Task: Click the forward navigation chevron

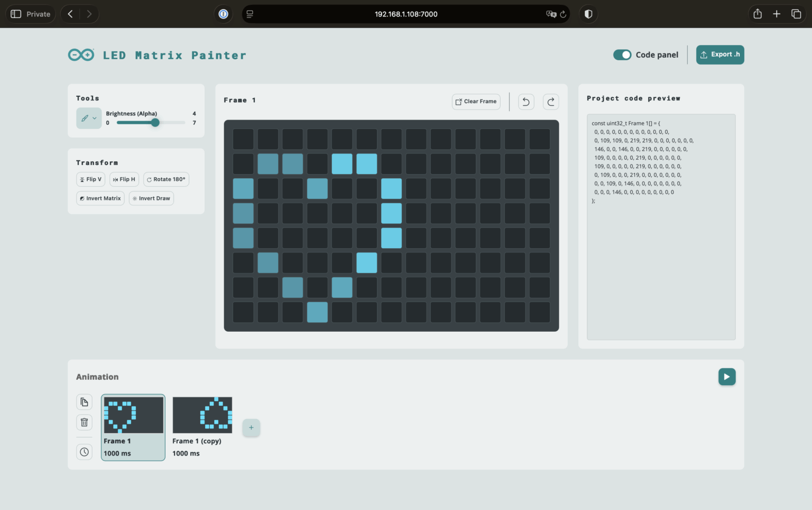Action: click(89, 14)
